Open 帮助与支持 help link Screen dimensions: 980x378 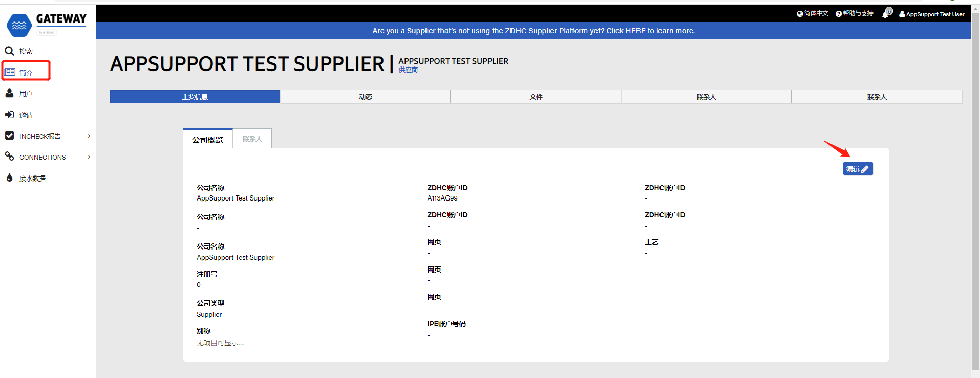click(854, 14)
